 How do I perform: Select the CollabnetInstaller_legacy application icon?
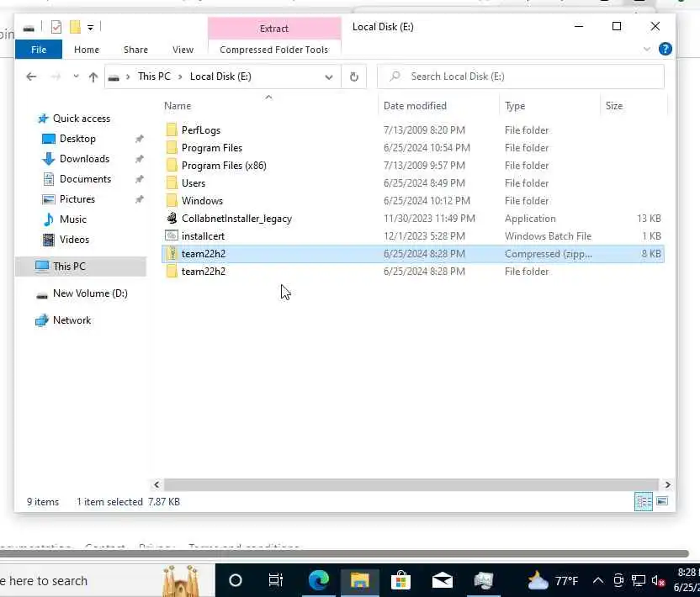[172, 218]
